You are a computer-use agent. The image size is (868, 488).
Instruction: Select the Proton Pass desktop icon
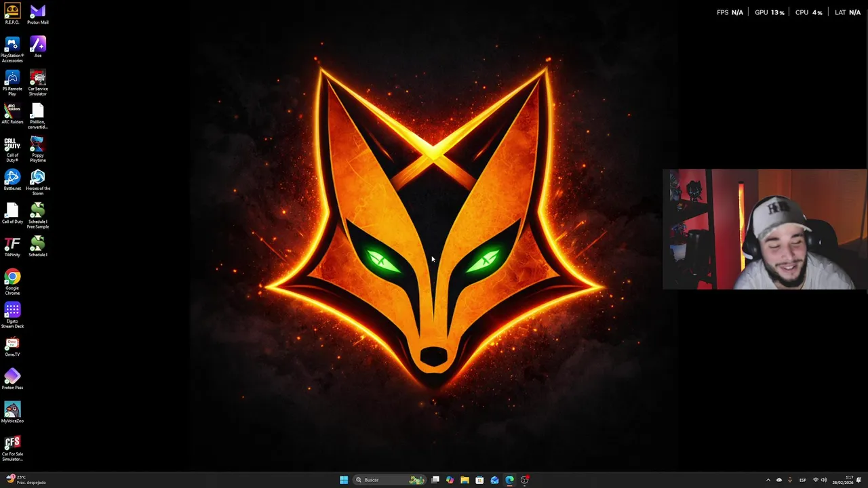(x=12, y=379)
